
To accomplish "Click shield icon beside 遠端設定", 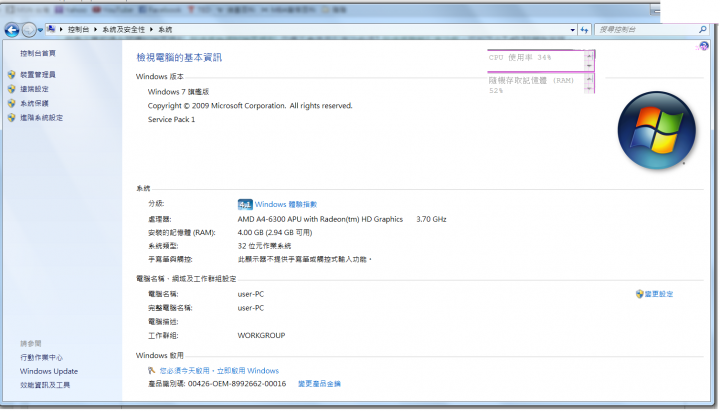I will 11,89.
